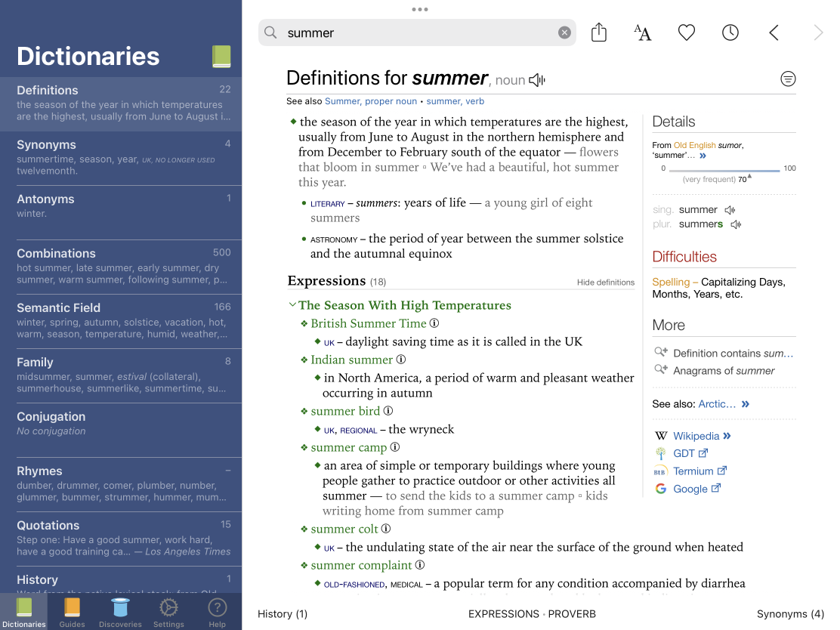The width and height of the screenshot is (840, 630).
Task: Expand etymology details double arrow
Action: coord(703,156)
